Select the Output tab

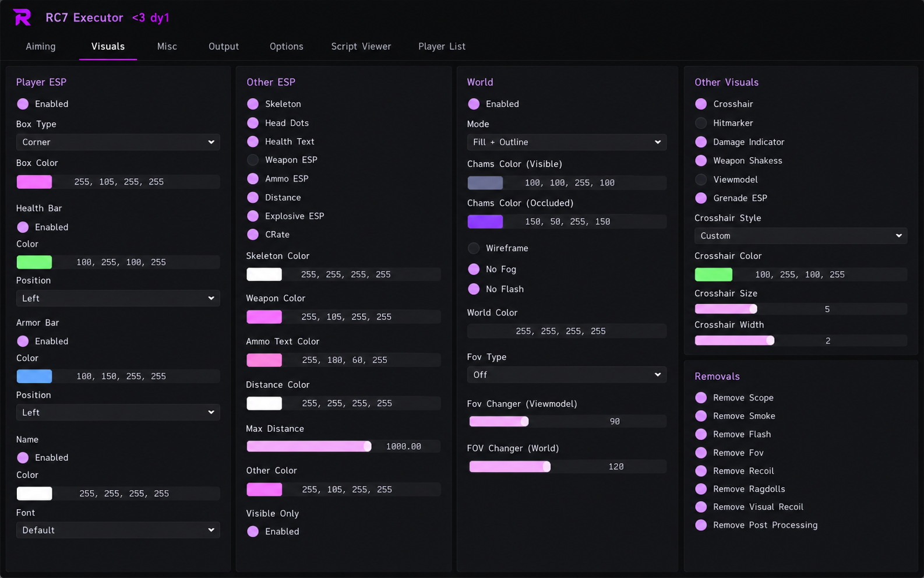(224, 47)
